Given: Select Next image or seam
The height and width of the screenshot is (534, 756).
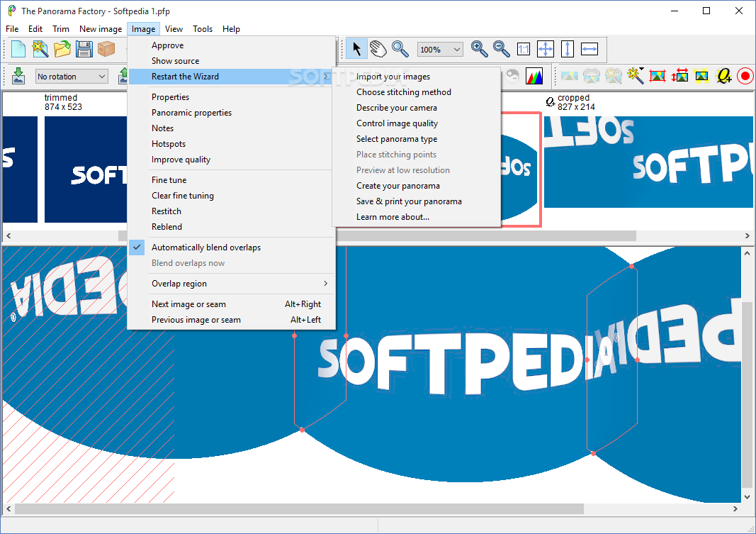Looking at the screenshot, I should pos(232,304).
